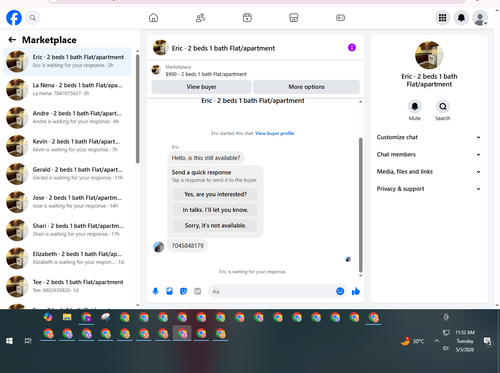Viewport: 500px width, 373px height.
Task: Open the Facebook menu grid icon
Action: click(442, 18)
